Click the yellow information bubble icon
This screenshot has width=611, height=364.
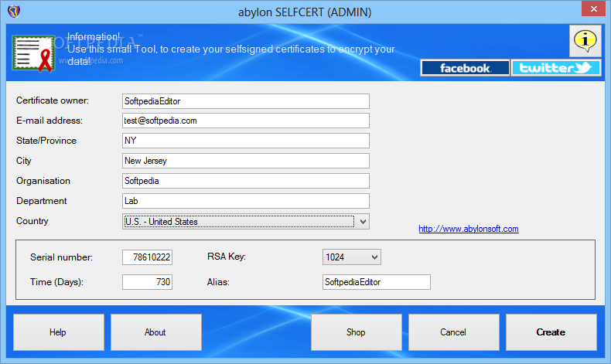coord(585,41)
